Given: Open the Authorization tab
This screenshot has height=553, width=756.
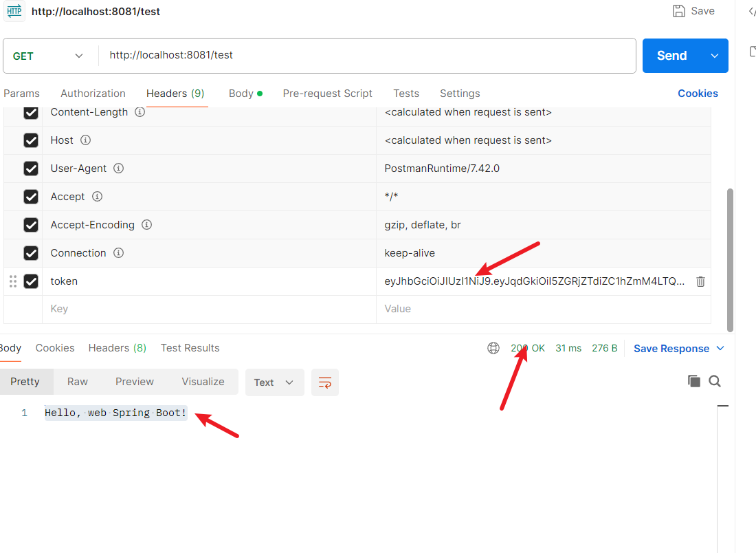Looking at the screenshot, I should (x=93, y=94).
